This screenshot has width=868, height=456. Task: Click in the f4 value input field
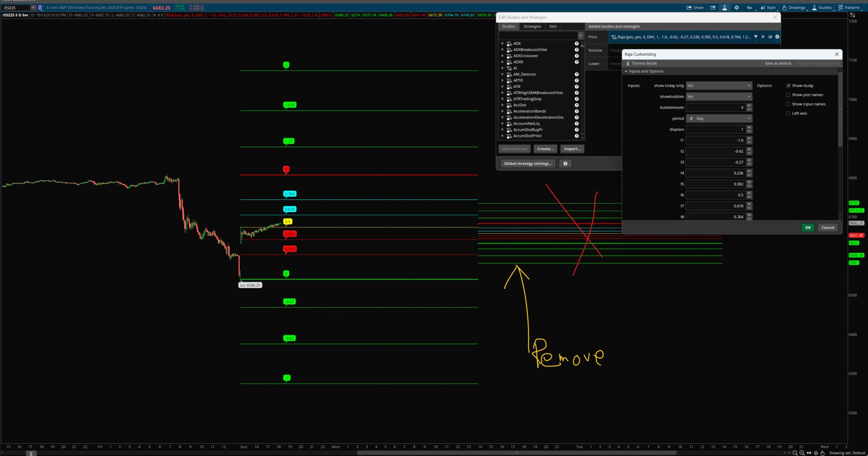click(716, 173)
